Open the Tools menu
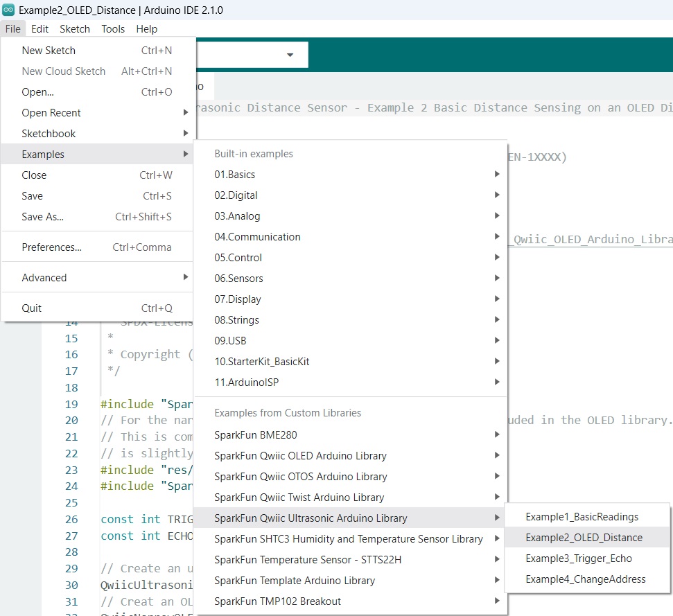This screenshot has height=616, width=673. point(113,29)
